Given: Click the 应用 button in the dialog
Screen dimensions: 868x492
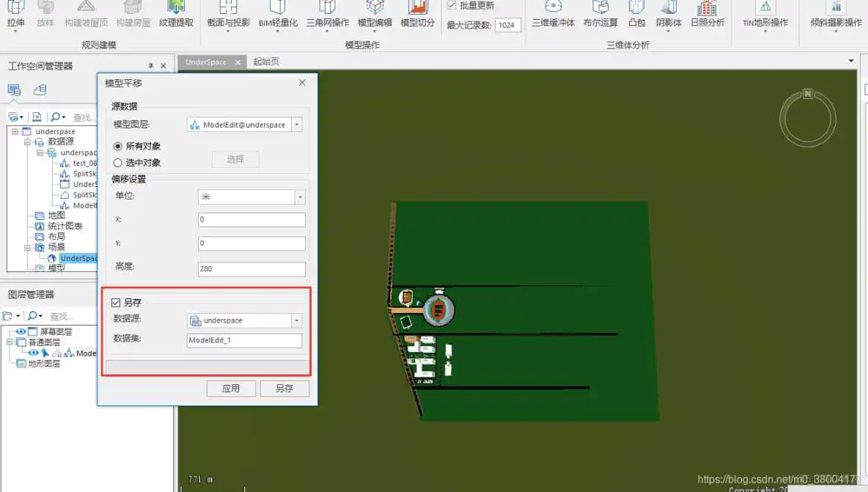Looking at the screenshot, I should [231, 388].
